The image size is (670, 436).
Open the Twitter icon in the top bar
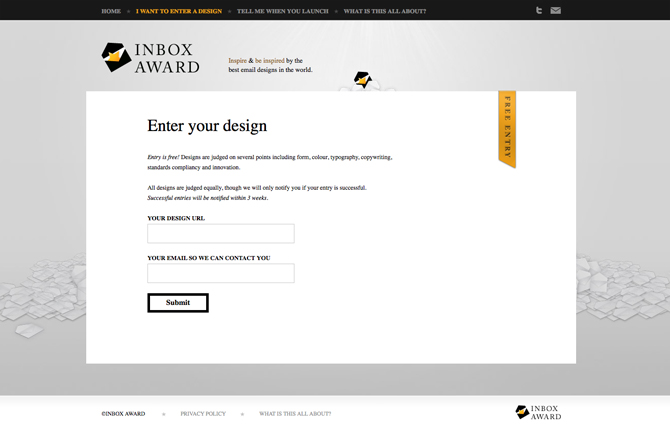pyautogui.click(x=539, y=11)
